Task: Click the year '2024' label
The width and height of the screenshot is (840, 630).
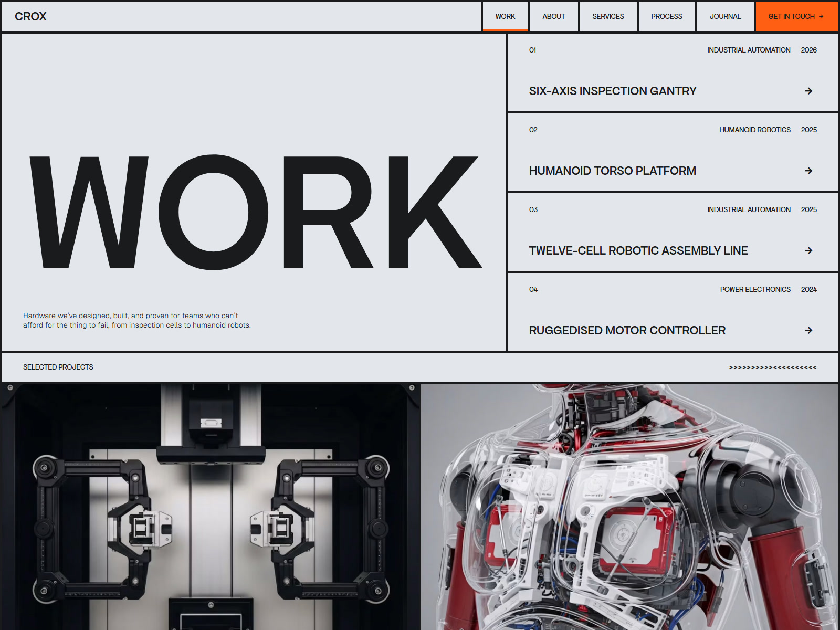Action: coord(809,289)
